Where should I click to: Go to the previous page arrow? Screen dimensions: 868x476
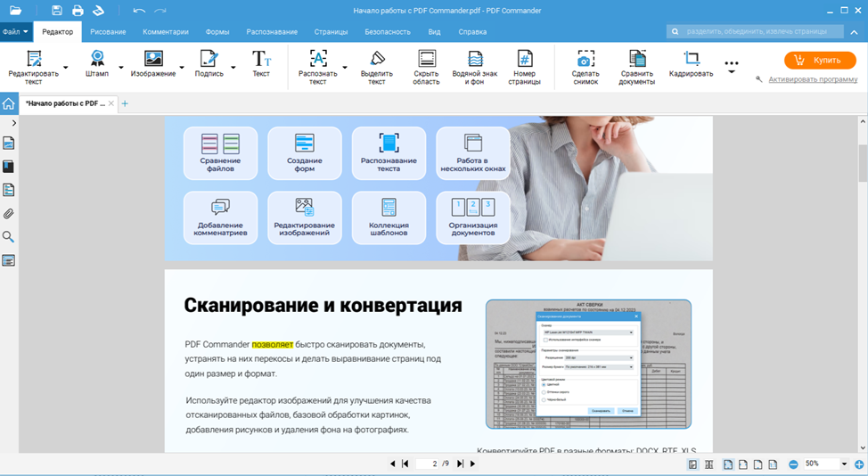tap(392, 464)
